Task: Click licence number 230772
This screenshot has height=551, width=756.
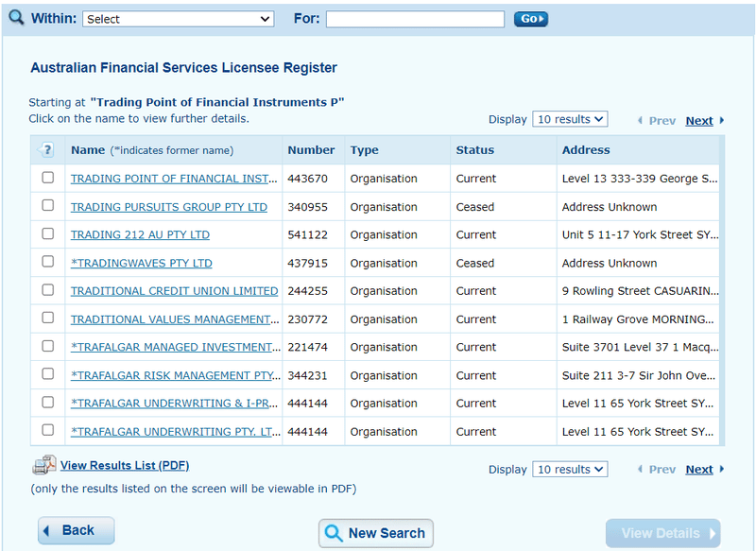Action: pyautogui.click(x=308, y=319)
